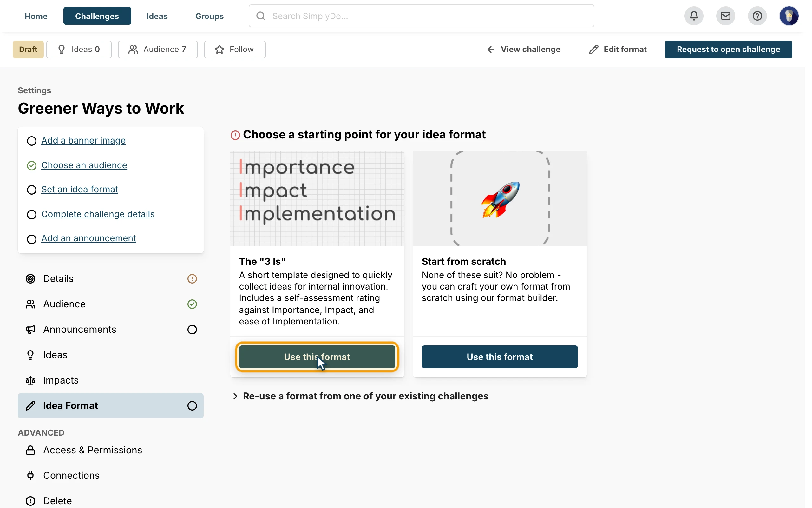
Task: Click the pencil icon beside Edit format
Action: click(593, 50)
